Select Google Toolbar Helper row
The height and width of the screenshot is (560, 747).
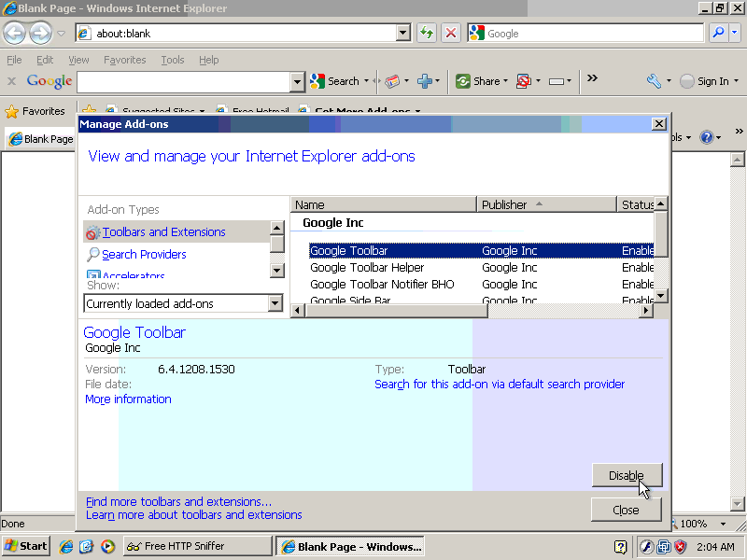[x=481, y=268]
